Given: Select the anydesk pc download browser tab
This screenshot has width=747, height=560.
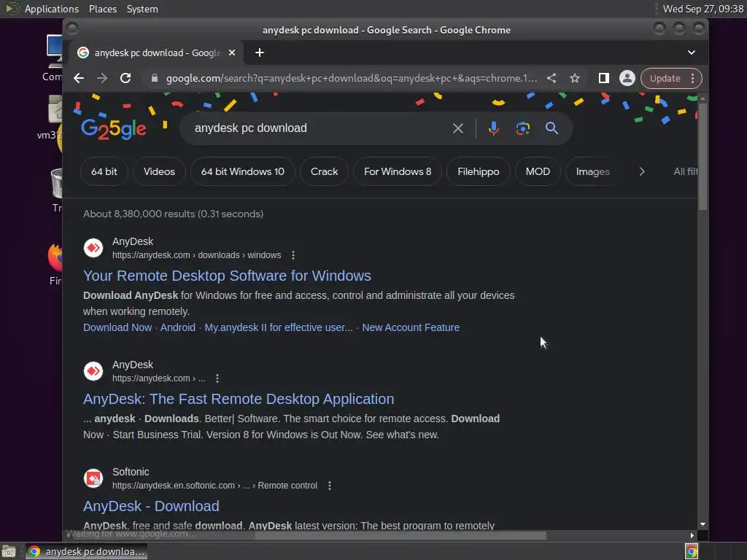Looking at the screenshot, I should [157, 52].
